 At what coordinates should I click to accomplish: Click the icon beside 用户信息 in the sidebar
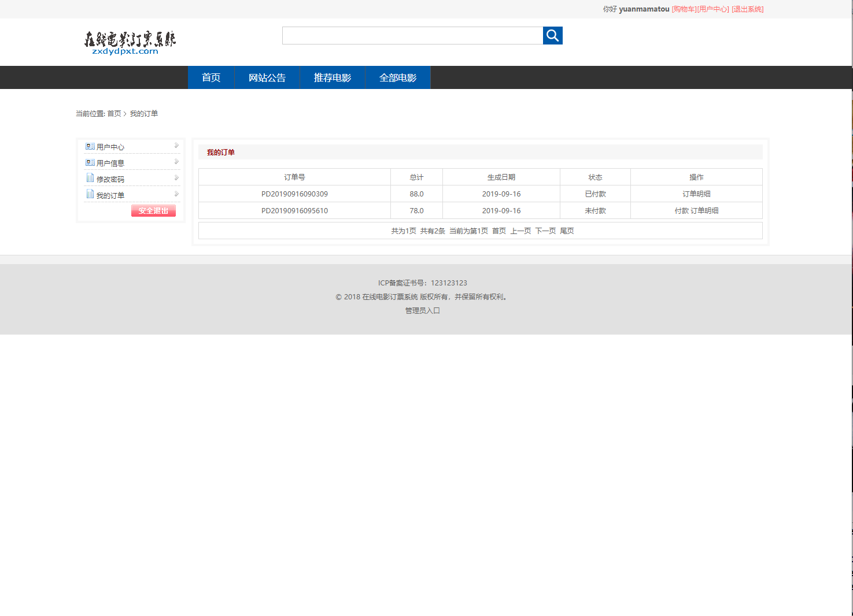(x=90, y=162)
